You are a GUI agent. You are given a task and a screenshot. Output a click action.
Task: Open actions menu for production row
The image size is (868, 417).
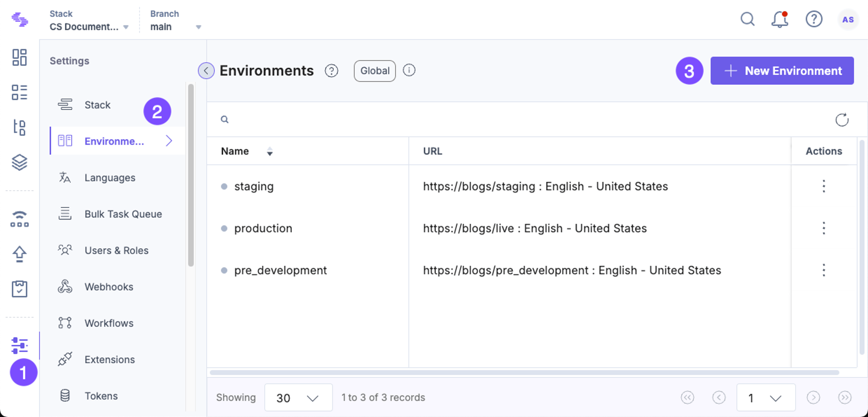pyautogui.click(x=823, y=228)
